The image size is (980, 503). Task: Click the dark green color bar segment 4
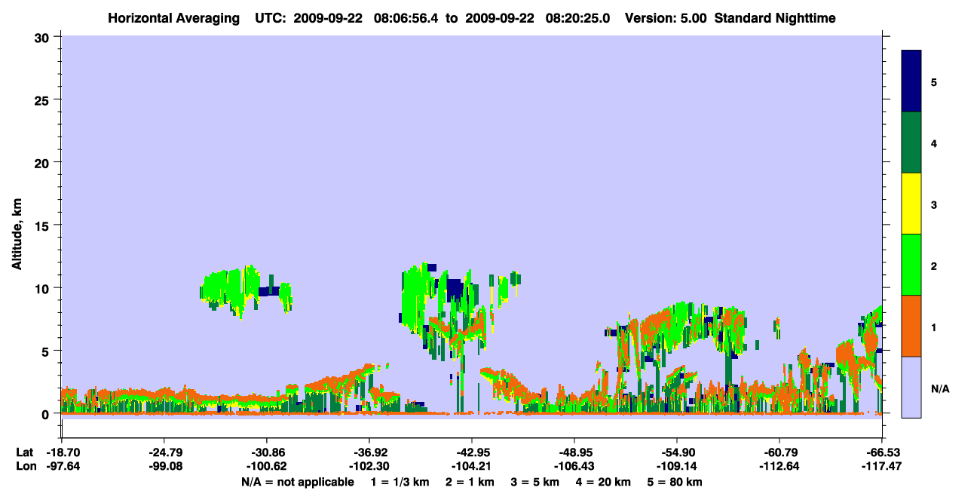[911, 143]
